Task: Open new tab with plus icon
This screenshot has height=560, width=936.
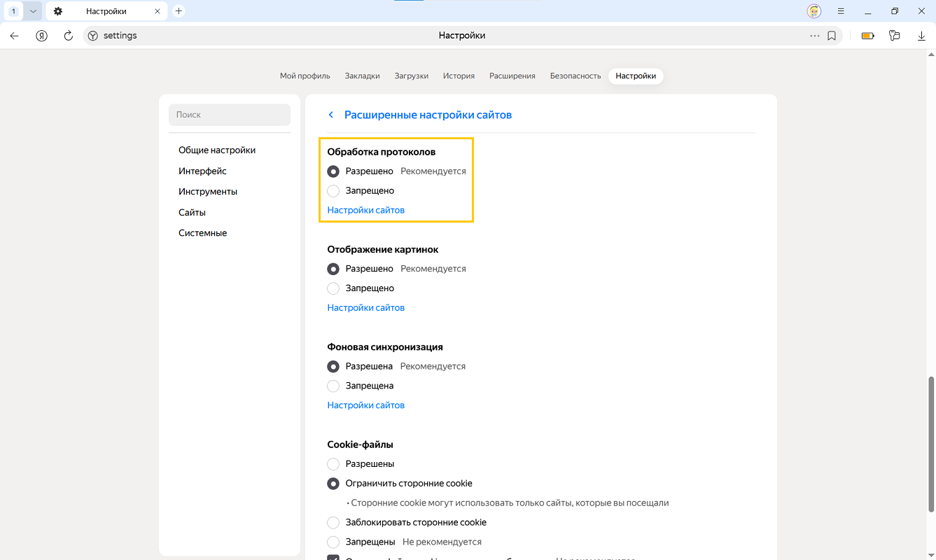Action: pos(179,11)
